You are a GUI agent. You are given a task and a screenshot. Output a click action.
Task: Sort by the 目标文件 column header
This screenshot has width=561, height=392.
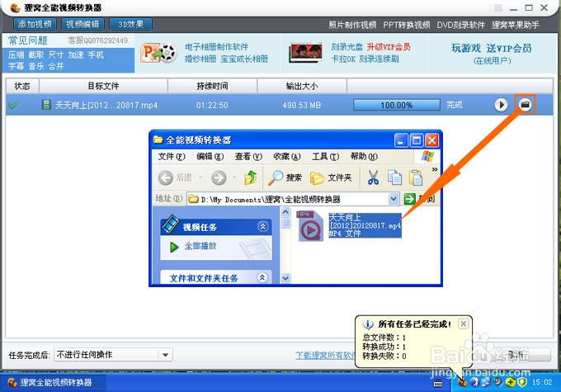point(103,87)
